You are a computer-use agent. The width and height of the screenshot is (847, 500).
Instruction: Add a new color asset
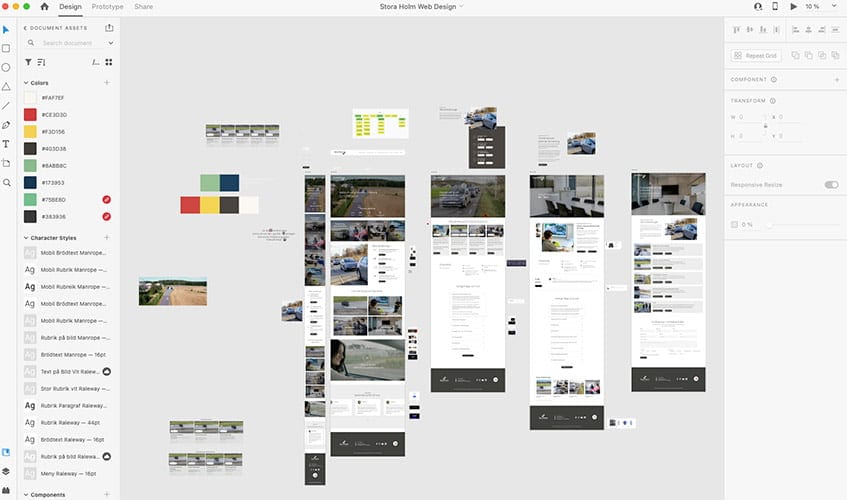pyautogui.click(x=107, y=83)
